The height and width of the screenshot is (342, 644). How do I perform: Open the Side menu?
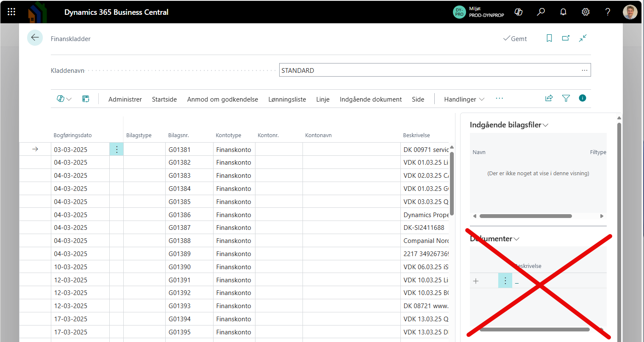[418, 99]
